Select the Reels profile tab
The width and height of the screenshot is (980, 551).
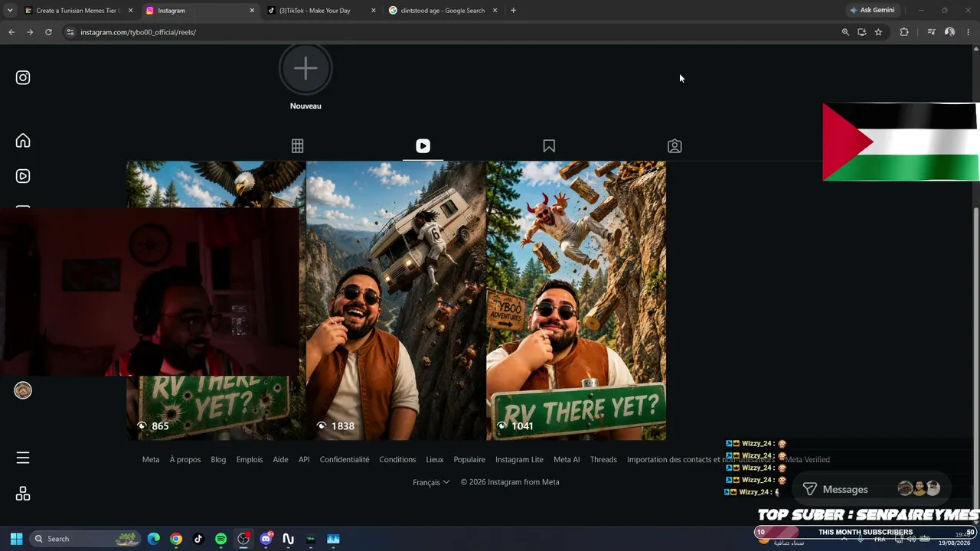423,146
